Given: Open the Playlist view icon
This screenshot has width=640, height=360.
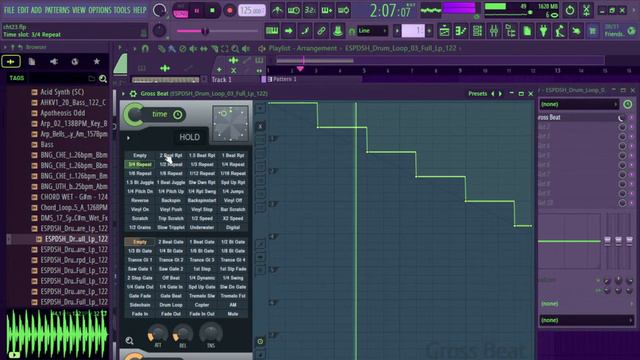Looking at the screenshot, I should pos(444,31).
